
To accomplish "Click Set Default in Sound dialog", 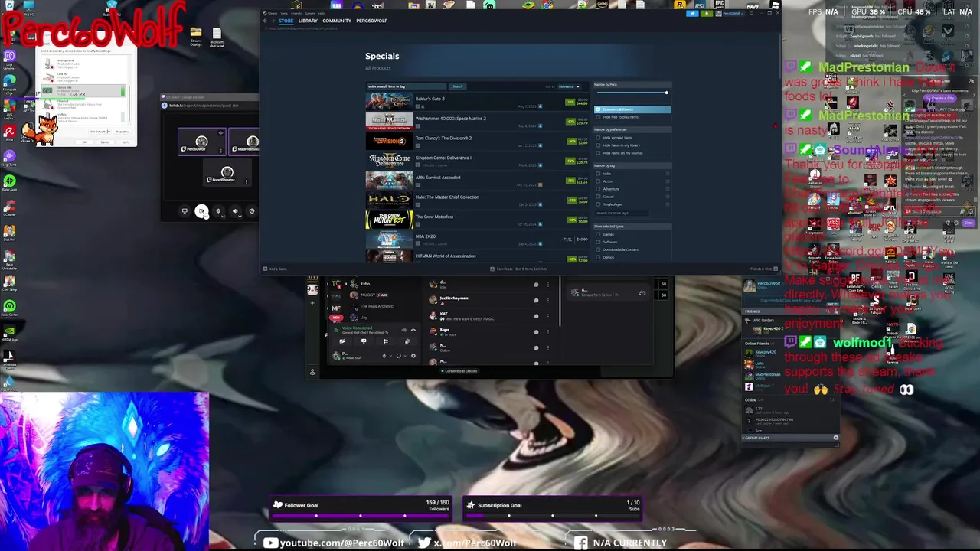I will tap(98, 132).
